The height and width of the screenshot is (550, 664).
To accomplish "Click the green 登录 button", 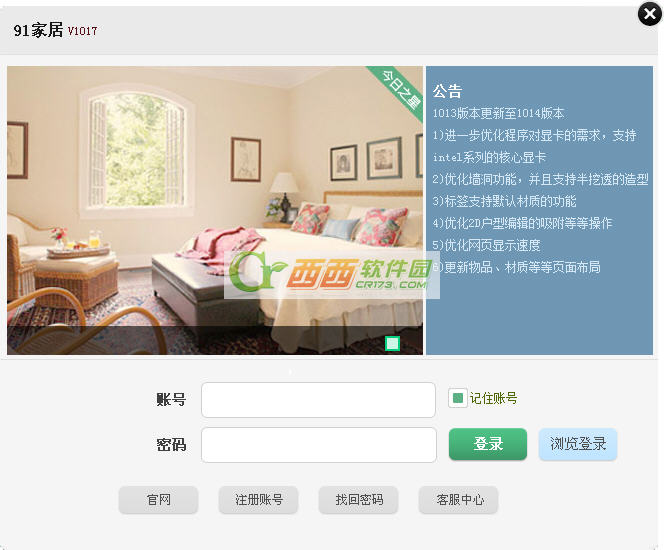I will [x=488, y=444].
